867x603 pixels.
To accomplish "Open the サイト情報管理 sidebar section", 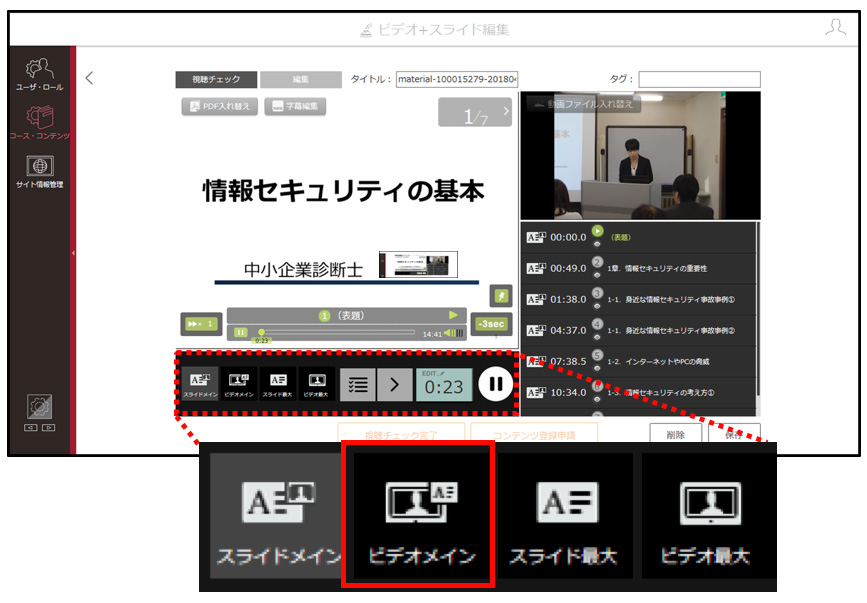I will pos(39,171).
